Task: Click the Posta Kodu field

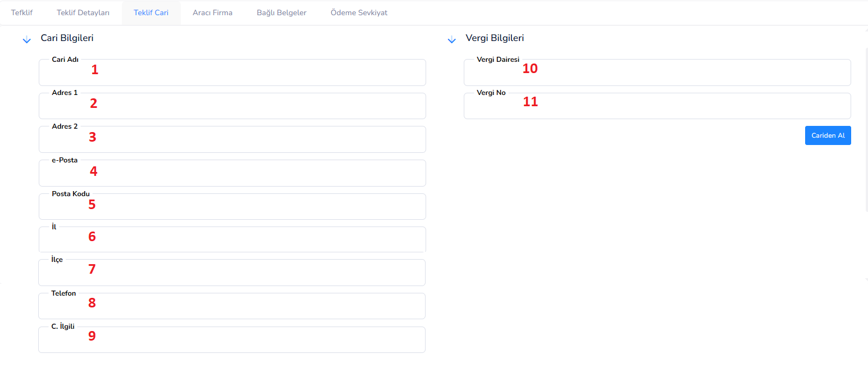Action: pyautogui.click(x=232, y=207)
